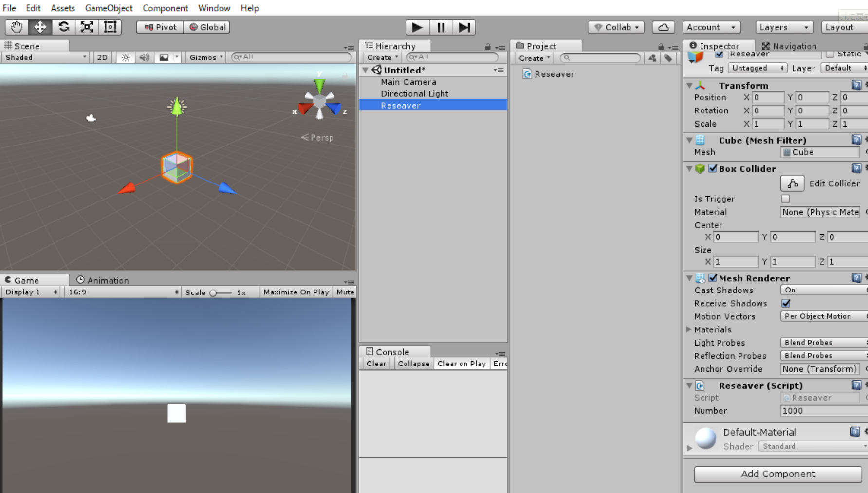
Task: Open the Reseaver script asset
Action: click(549, 74)
